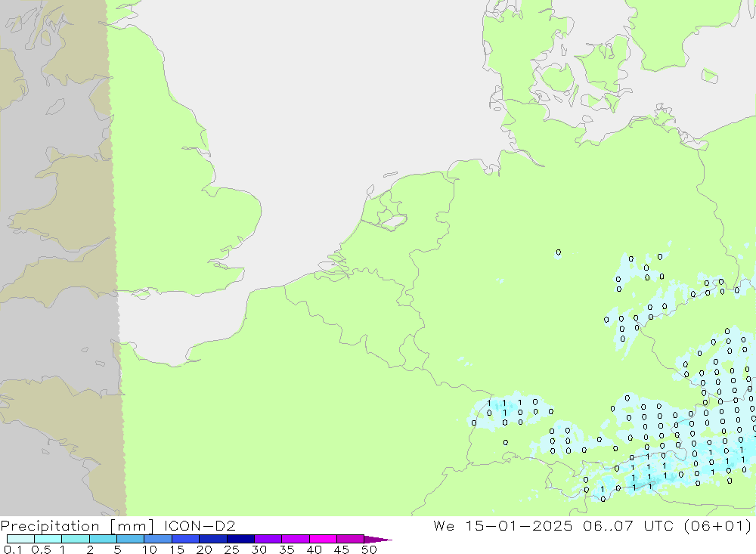
Task: Click the legend value '25'
Action: coord(231,549)
